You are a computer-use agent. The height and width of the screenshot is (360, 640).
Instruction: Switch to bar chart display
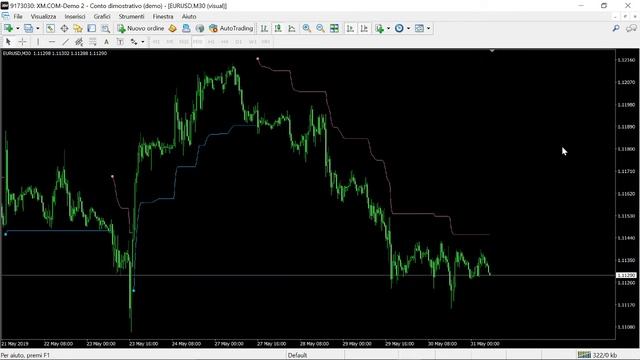tap(264, 28)
